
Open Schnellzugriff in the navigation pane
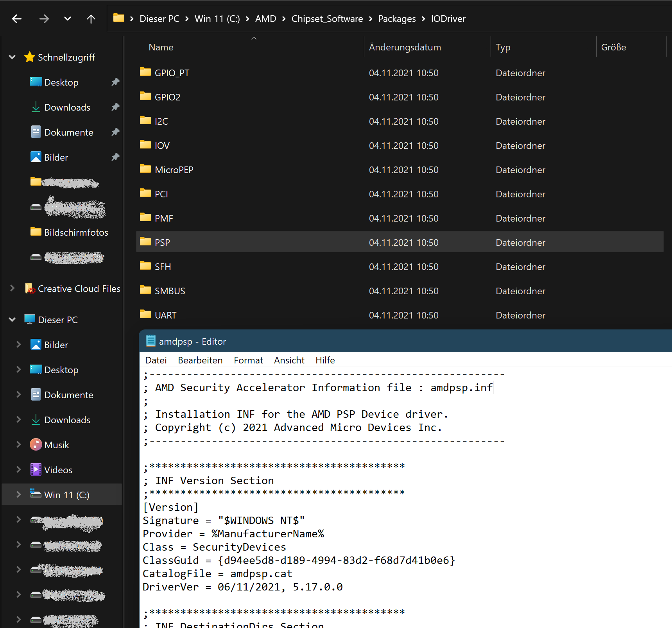pyautogui.click(x=66, y=57)
